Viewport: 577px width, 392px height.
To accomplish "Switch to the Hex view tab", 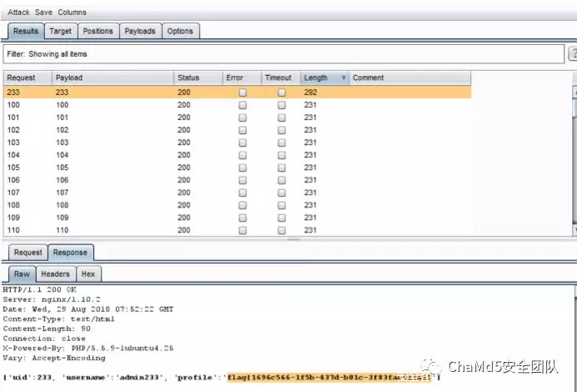I will click(88, 274).
